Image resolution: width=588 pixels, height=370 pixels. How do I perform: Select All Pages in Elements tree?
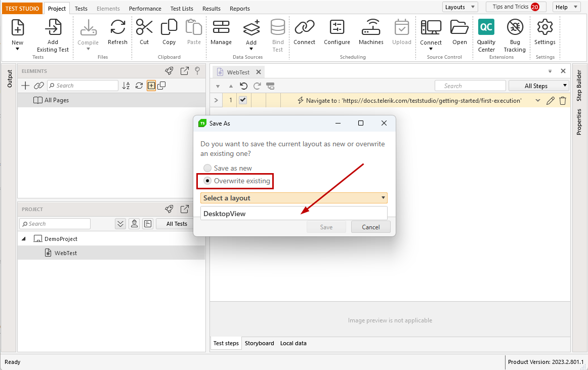click(x=111, y=100)
